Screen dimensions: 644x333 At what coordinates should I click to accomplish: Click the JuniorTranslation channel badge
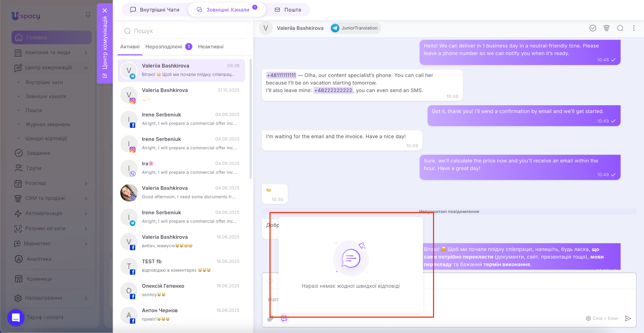[x=355, y=28]
